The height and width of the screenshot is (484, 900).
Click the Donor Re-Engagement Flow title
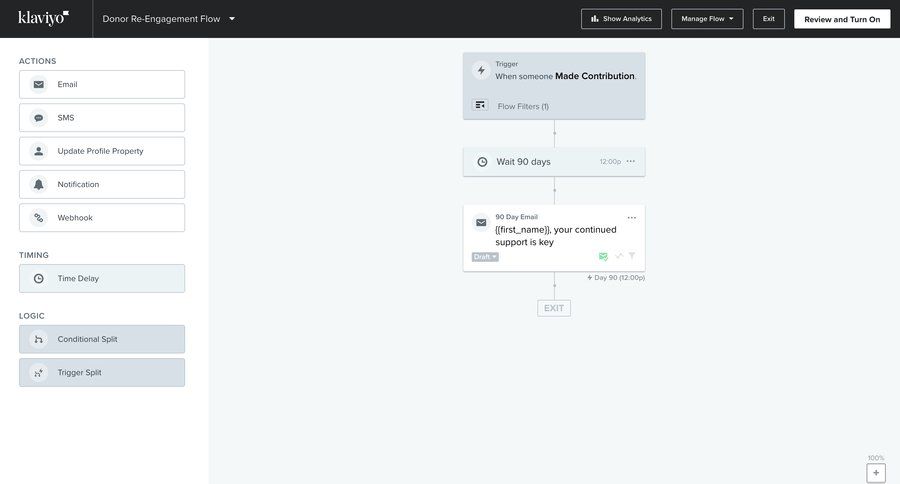click(161, 19)
